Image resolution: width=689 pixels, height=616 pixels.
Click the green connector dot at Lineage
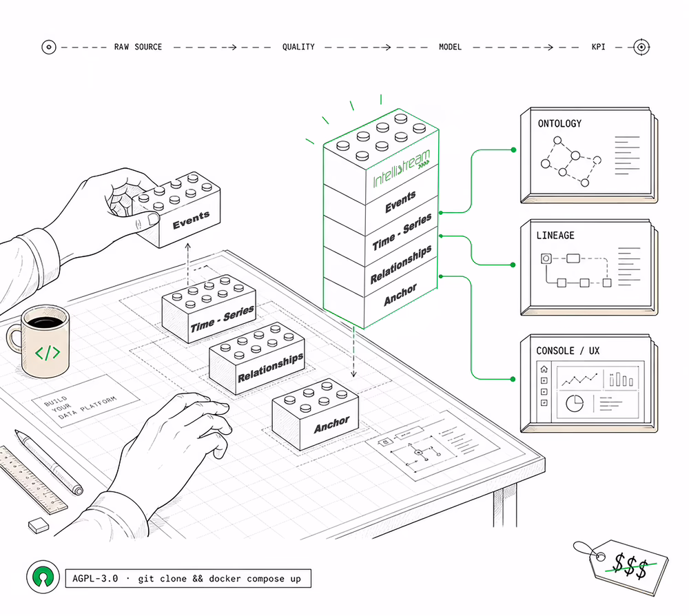tap(513, 265)
